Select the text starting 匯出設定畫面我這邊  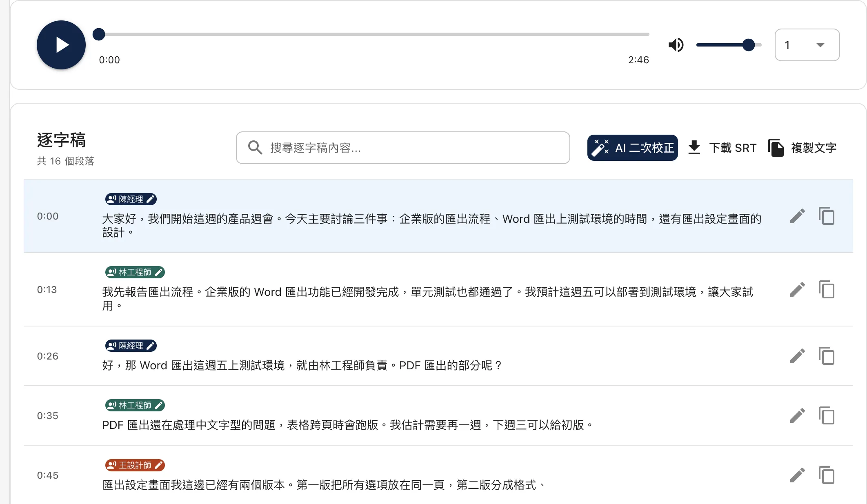[324, 485]
